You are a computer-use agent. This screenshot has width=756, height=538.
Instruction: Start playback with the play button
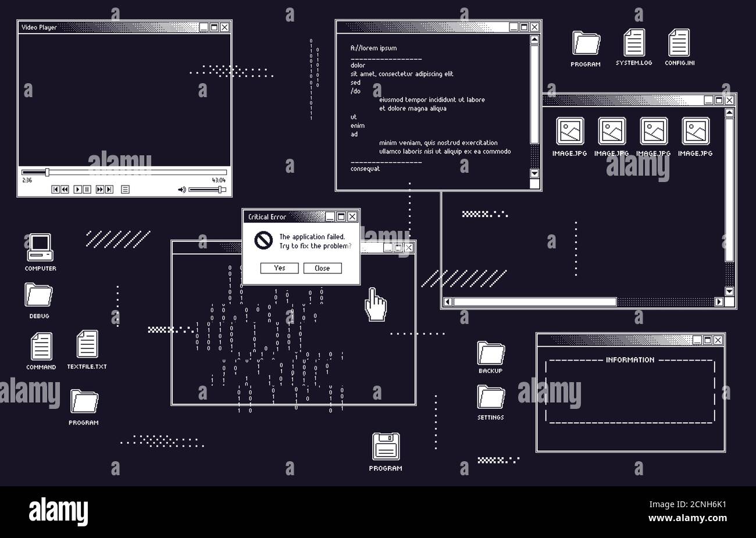[x=78, y=190]
